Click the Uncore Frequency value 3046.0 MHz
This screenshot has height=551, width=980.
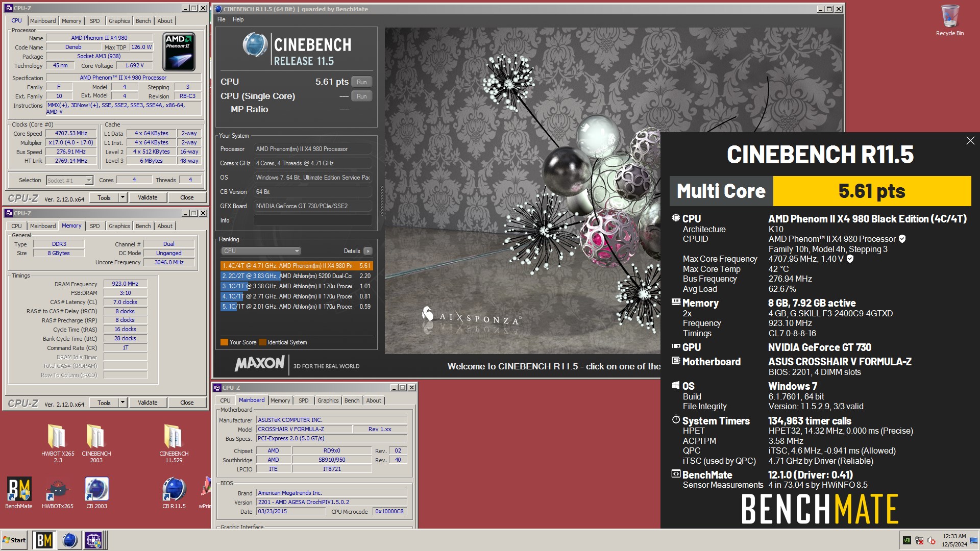tap(169, 262)
